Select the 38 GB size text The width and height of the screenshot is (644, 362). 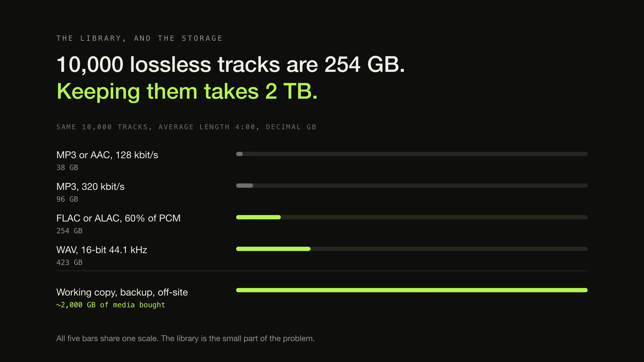pos(67,168)
